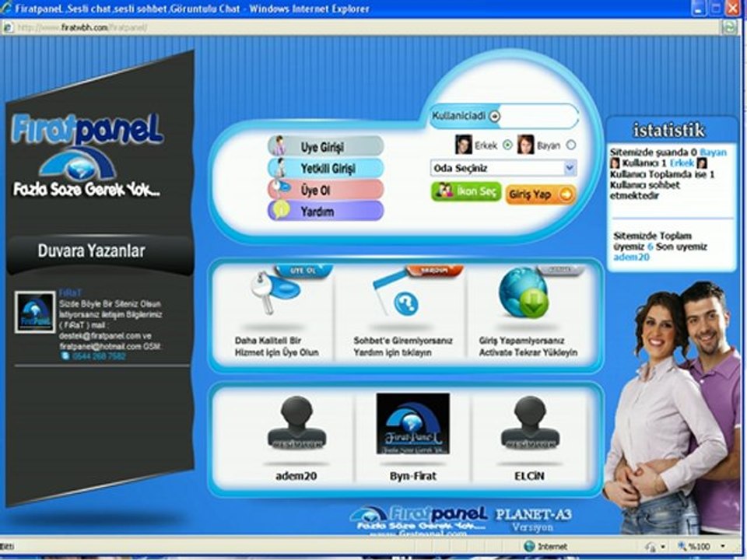The image size is (747, 560).
Task: Click the page icon in address bar
Action: (x=7, y=28)
